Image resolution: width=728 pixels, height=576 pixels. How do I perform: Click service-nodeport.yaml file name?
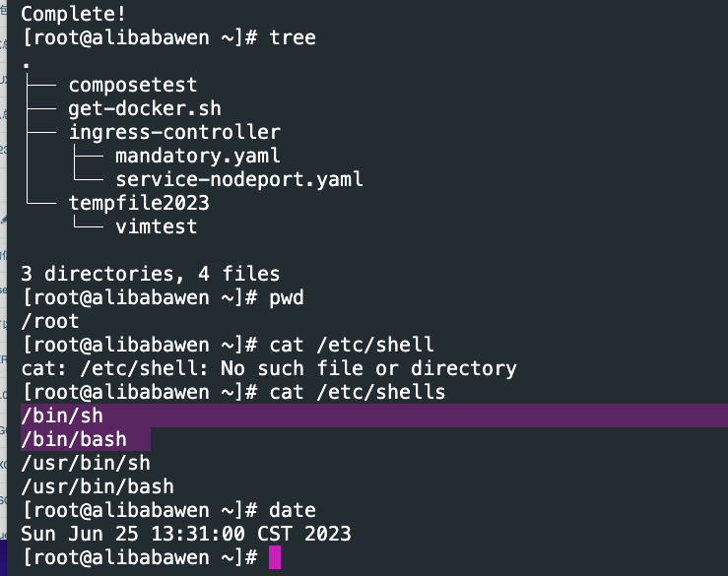coord(239,179)
